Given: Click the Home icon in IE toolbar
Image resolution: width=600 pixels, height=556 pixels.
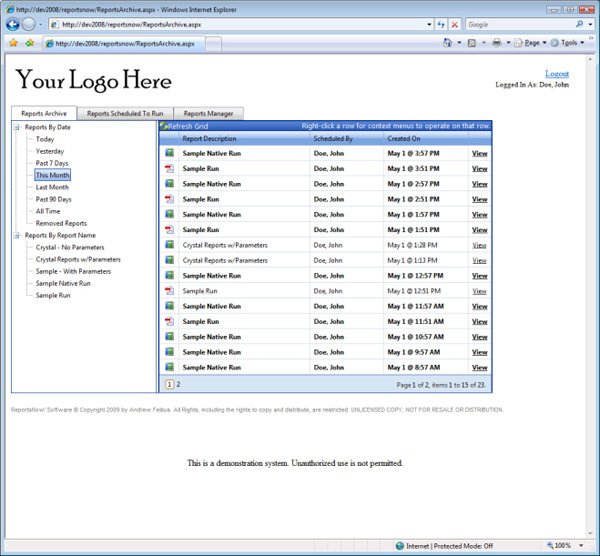Looking at the screenshot, I should point(447,42).
